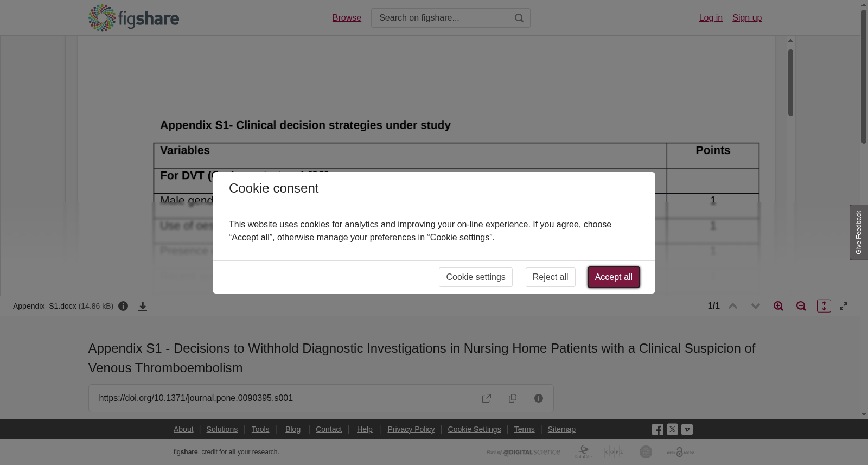Copy the DOI link
This screenshot has height=465, width=868.
click(x=513, y=398)
